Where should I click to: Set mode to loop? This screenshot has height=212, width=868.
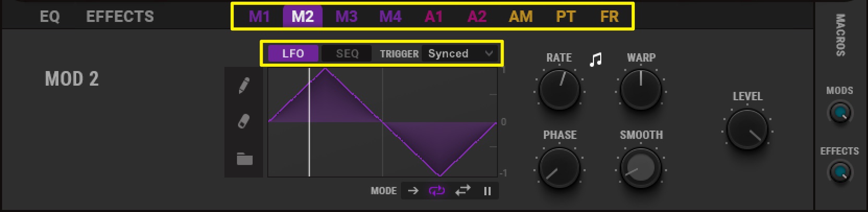437,191
